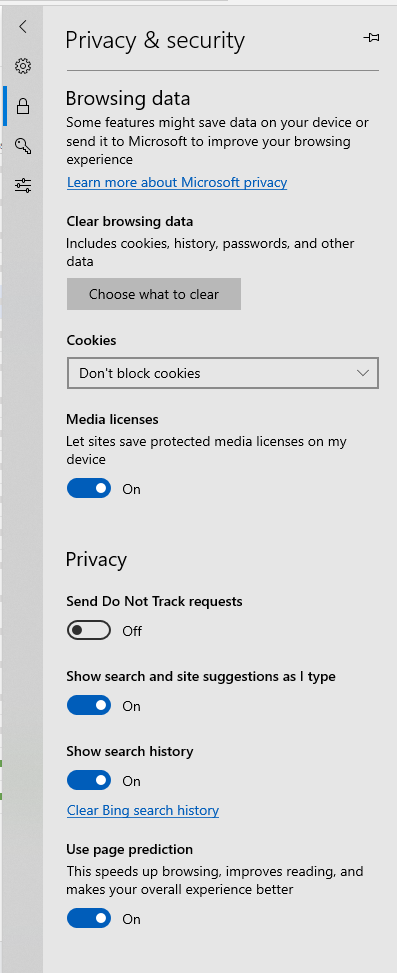Open General settings gear icon
This screenshot has height=973, width=397.
[23, 66]
